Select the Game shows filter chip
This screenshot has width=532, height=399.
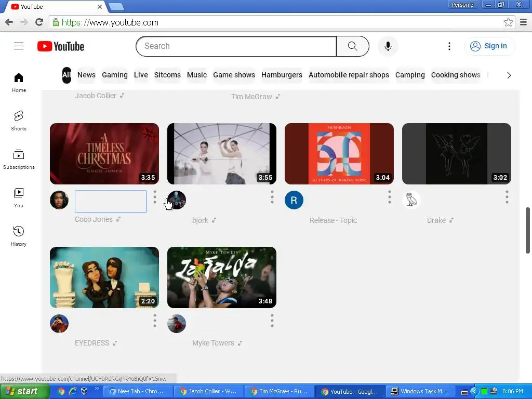click(x=234, y=75)
